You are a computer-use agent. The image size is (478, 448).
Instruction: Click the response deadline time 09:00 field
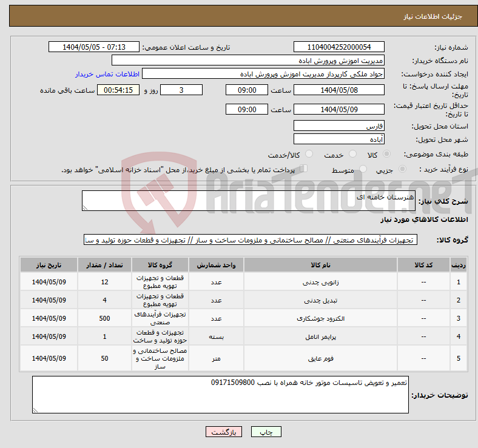247,90
